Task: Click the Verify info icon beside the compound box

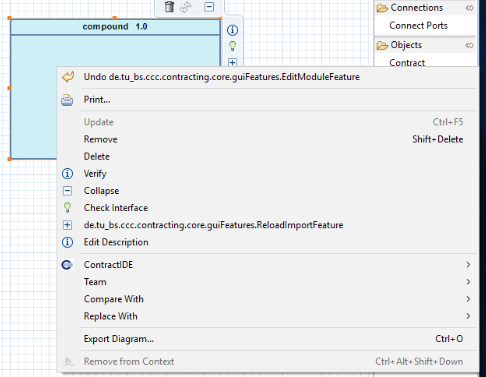Action: pyautogui.click(x=232, y=30)
